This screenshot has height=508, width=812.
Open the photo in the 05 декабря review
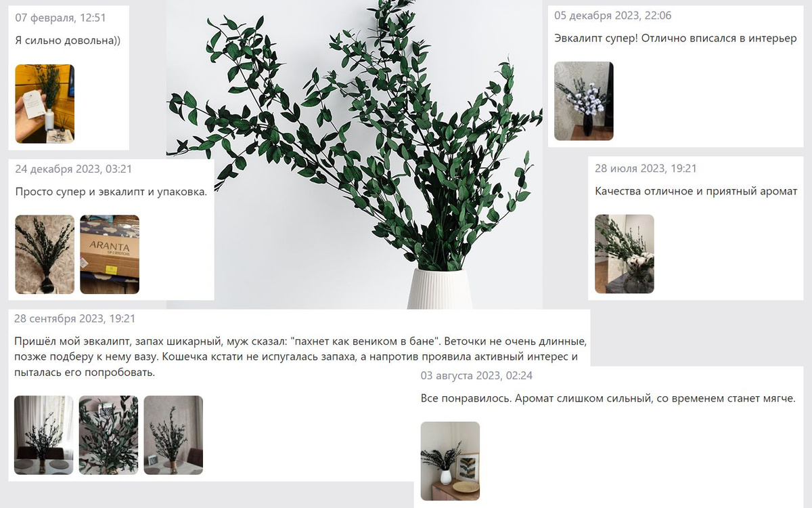[584, 101]
